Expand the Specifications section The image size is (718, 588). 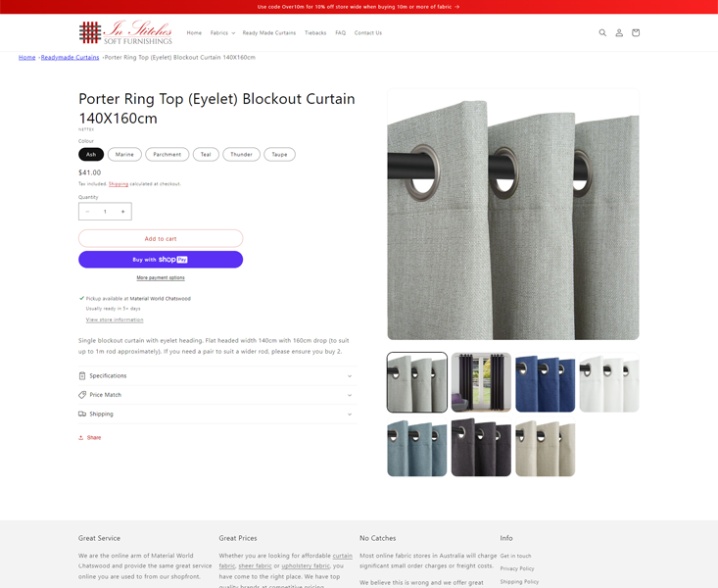(x=217, y=375)
